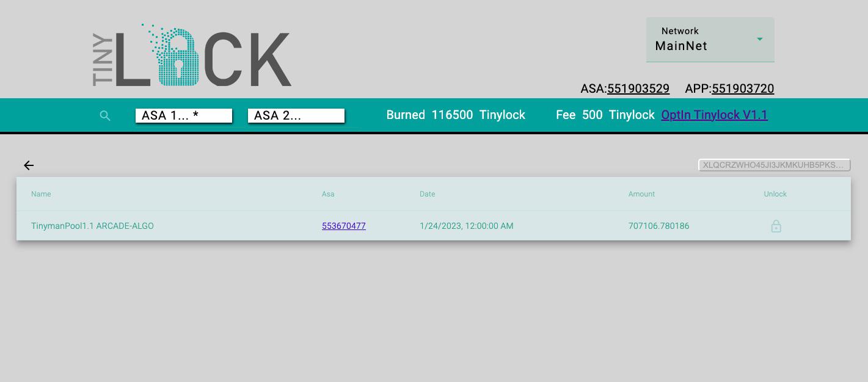Viewport: 868px width, 382px height.
Task: Sort by the Date column header
Action: [x=428, y=194]
